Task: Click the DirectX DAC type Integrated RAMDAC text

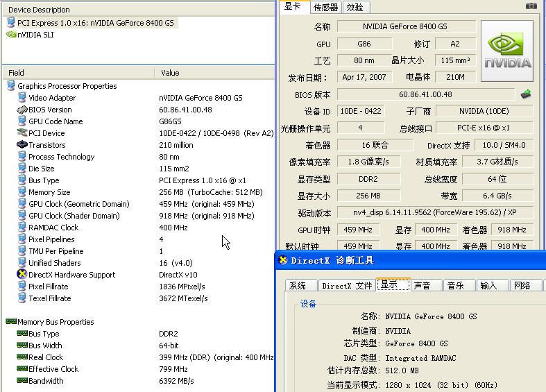Action: point(420,358)
